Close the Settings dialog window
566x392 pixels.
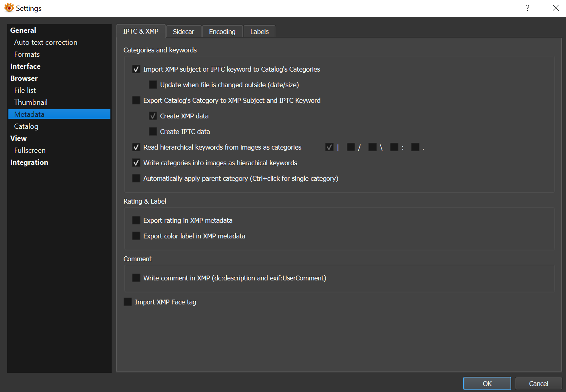coord(556,8)
